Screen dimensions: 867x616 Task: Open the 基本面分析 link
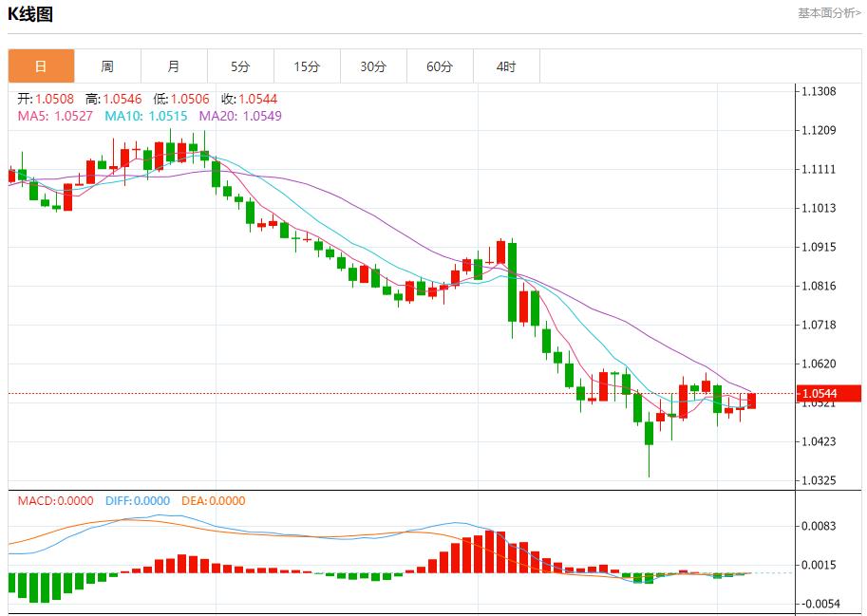point(829,13)
